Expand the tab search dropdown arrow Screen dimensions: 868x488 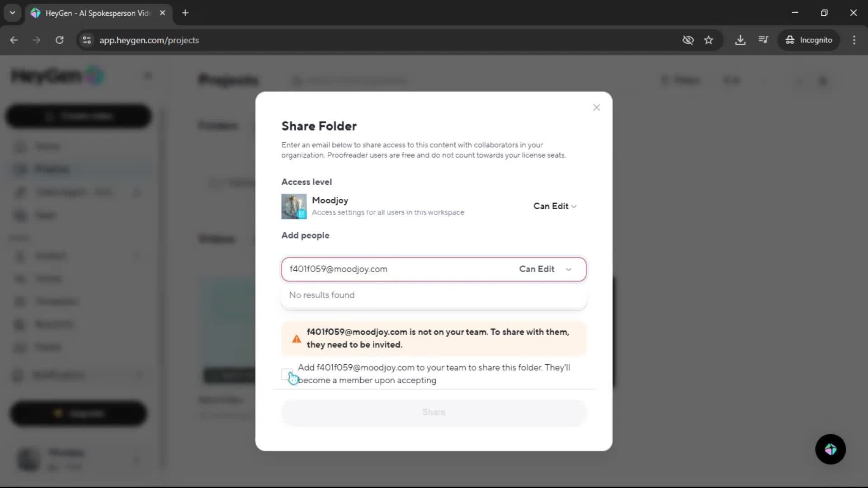coord(13,13)
